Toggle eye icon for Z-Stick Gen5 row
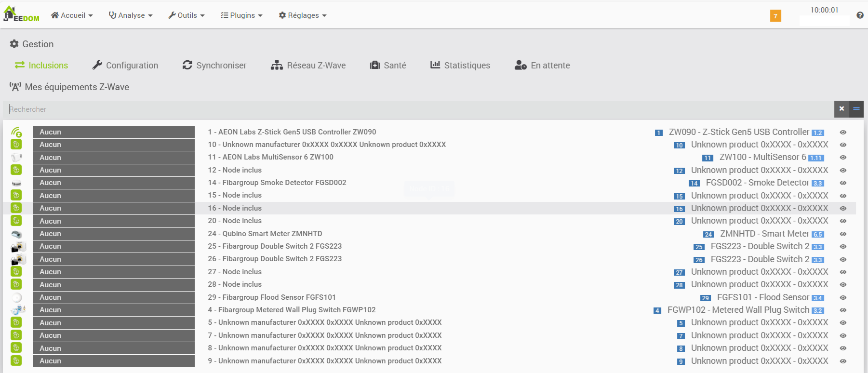868x373 pixels. pos(843,133)
